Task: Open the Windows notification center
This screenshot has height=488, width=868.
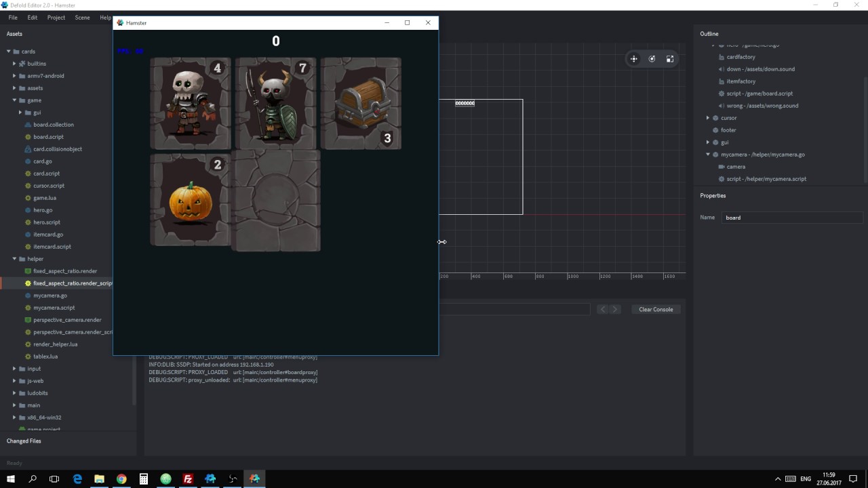Action: pos(853,479)
